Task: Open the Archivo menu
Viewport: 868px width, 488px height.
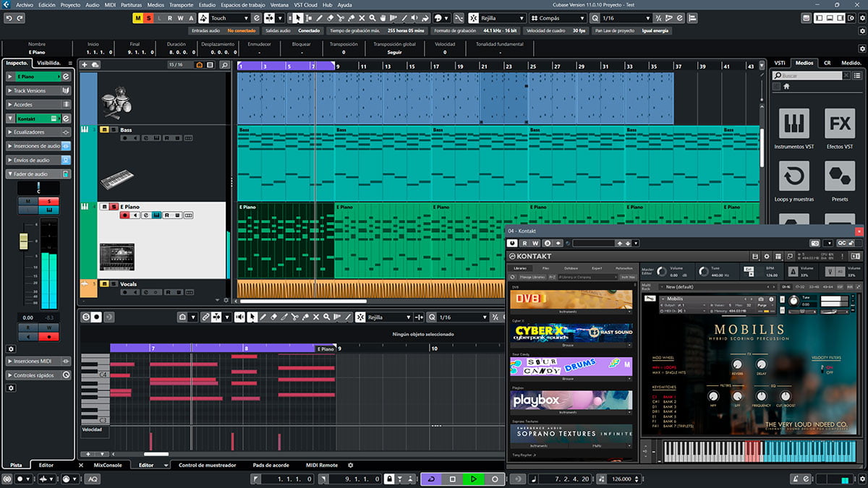Action: (x=24, y=4)
